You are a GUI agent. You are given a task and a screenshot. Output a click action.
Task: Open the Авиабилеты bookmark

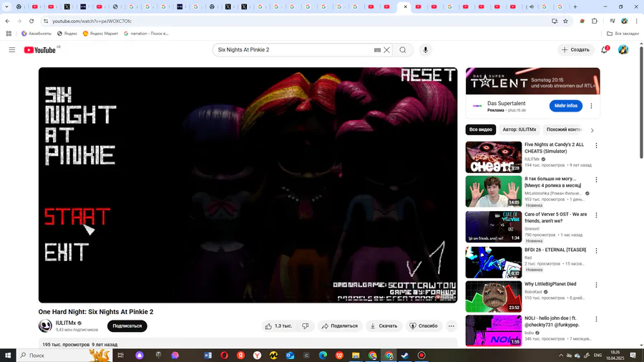tap(36, 34)
